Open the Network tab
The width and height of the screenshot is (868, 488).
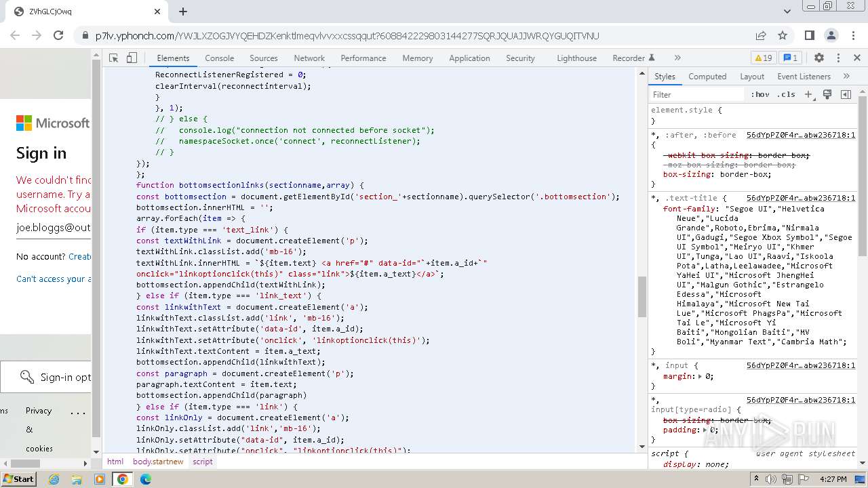coord(309,58)
